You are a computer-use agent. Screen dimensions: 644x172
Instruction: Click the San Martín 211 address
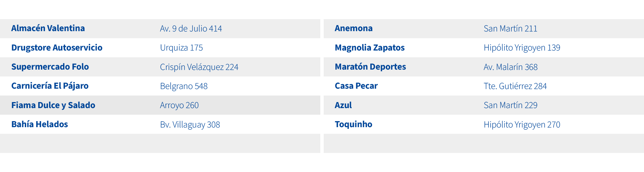510,29
